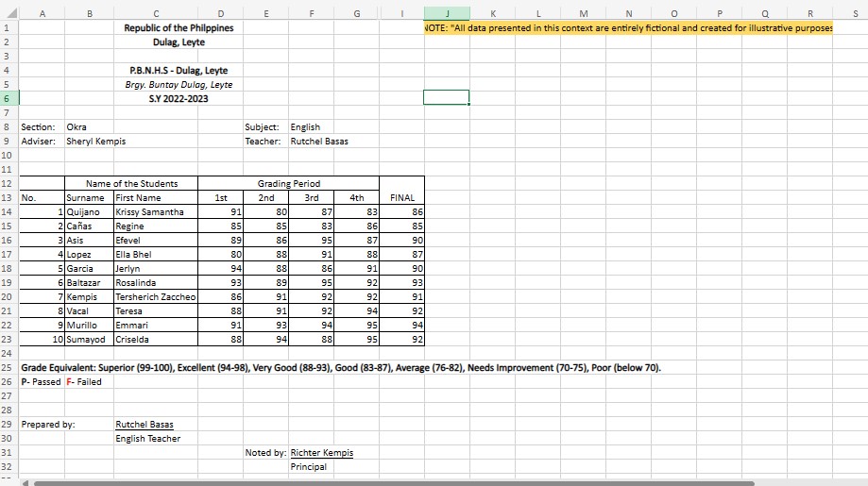Select column R header
Image resolution: width=868 pixels, height=486 pixels.
click(x=809, y=13)
